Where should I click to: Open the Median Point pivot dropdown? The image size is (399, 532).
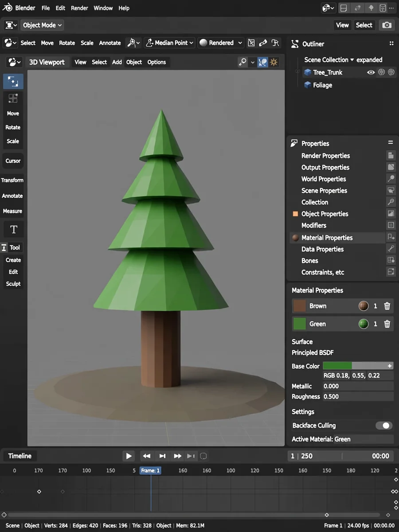click(170, 43)
